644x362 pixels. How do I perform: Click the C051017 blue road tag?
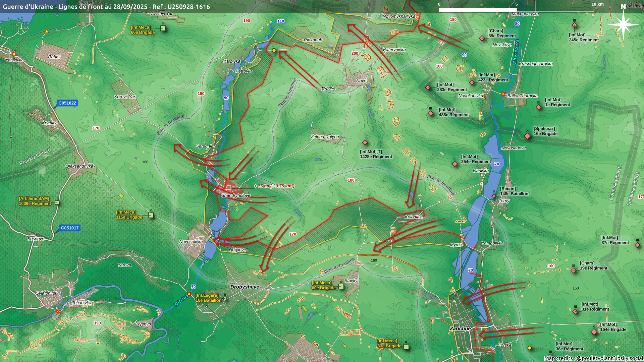(x=69, y=228)
